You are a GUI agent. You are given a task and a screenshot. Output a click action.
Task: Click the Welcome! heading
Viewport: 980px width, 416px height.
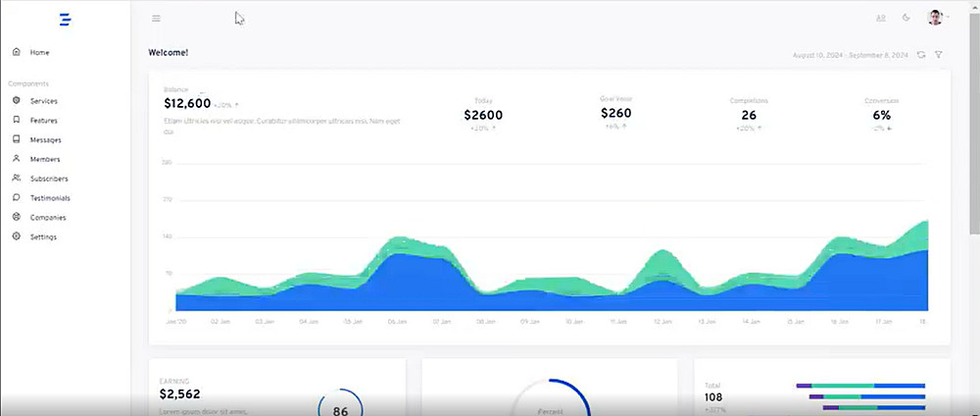(169, 53)
